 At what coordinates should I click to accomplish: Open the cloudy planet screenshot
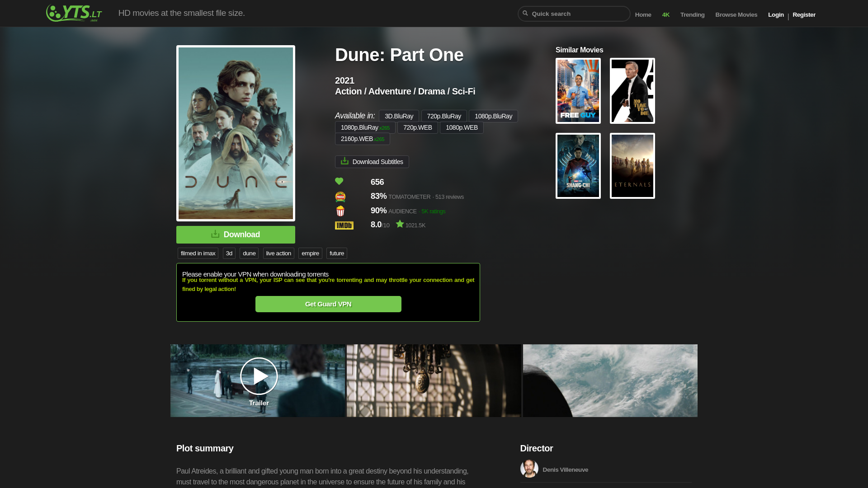tap(610, 381)
